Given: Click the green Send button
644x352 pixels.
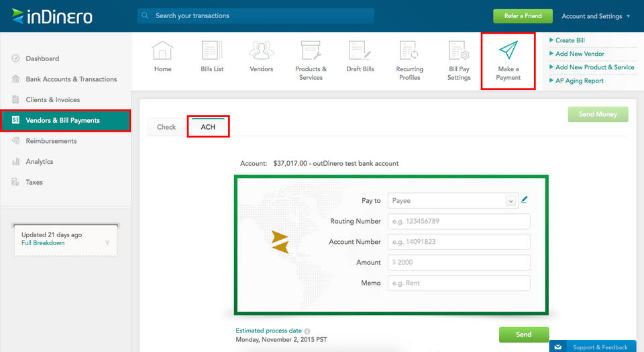Looking at the screenshot, I should 524,335.
